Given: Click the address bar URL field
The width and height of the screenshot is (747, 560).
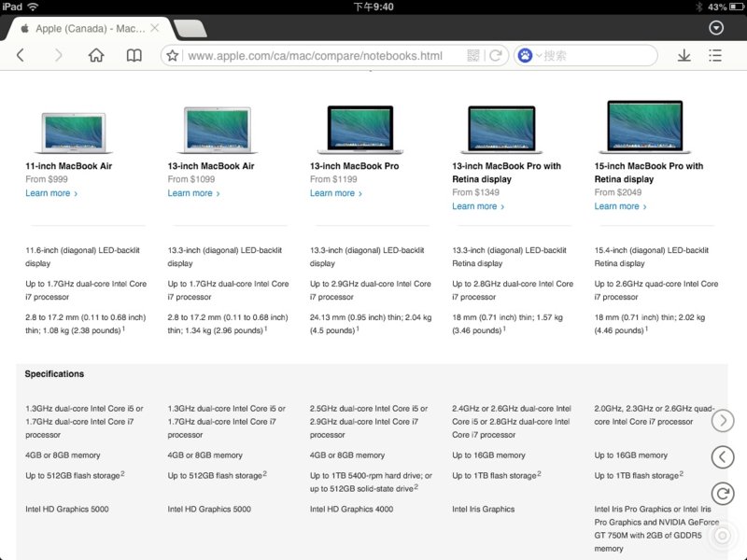Looking at the screenshot, I should coord(317,56).
